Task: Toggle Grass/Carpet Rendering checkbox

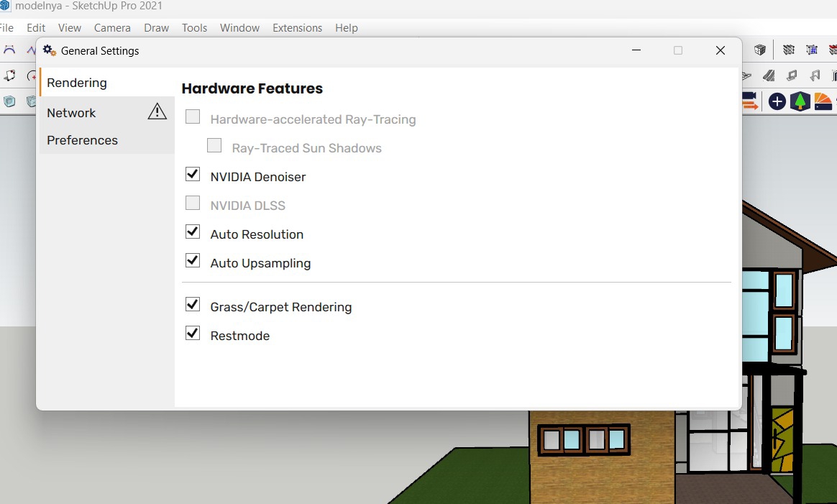Action: 193,305
